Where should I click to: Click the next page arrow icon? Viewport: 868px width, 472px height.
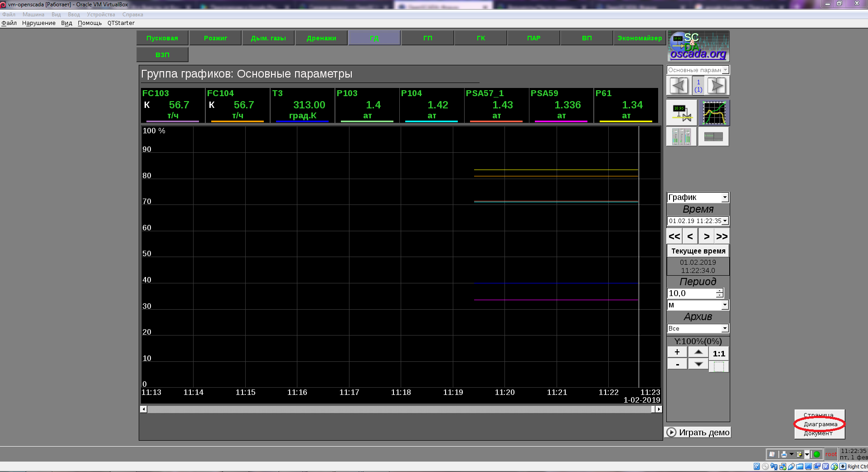pos(717,86)
